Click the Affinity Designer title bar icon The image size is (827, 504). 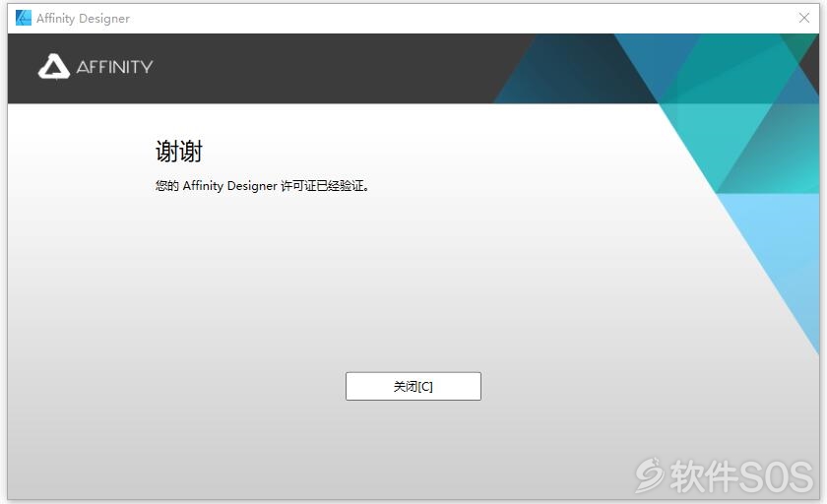click(x=24, y=18)
